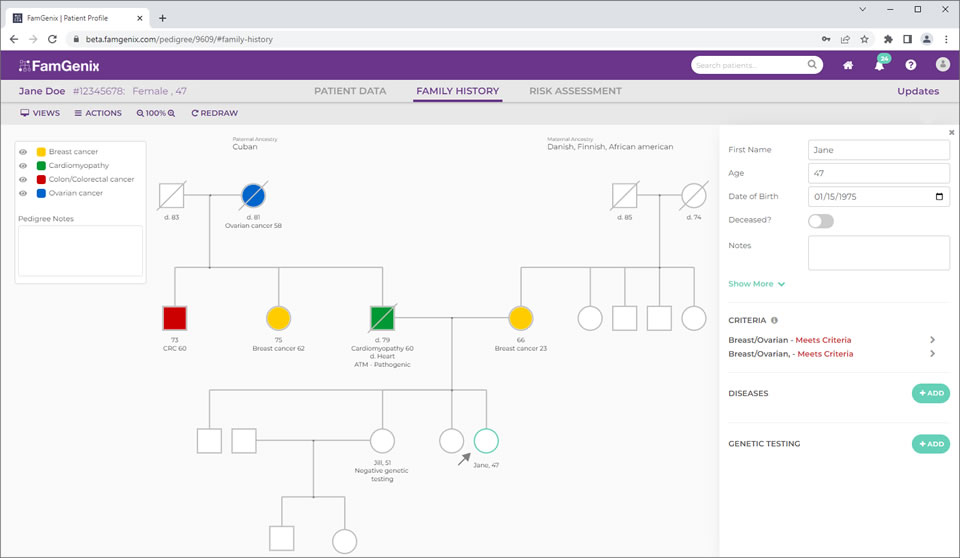Toggle Breast cancer visibility eye
Screen dimensions: 960x558
click(23, 152)
